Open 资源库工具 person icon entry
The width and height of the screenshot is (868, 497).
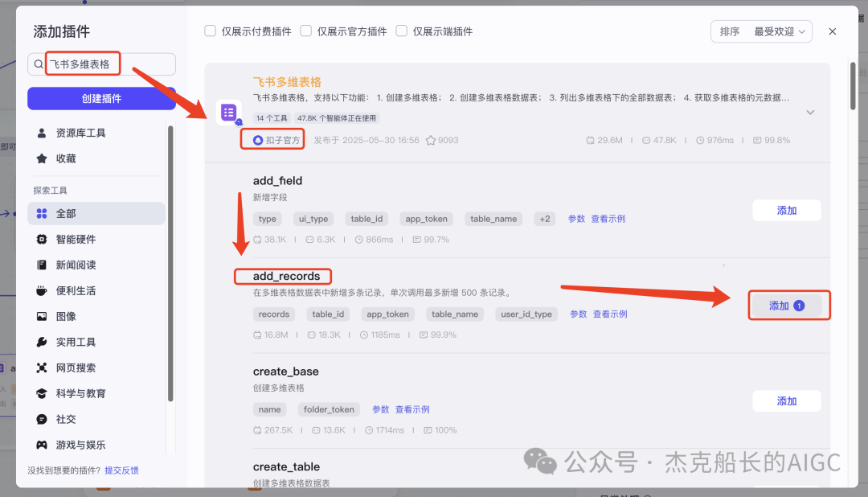point(42,133)
